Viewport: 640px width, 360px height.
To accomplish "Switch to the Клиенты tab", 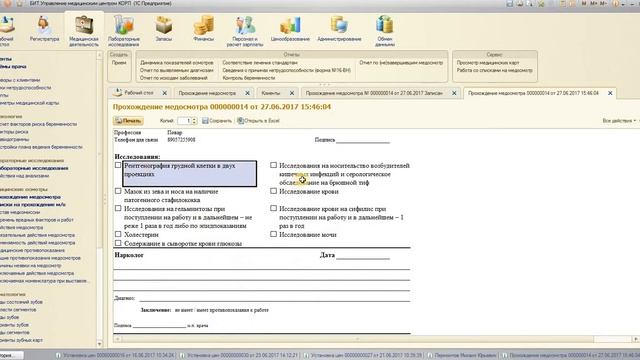I will point(271,93).
